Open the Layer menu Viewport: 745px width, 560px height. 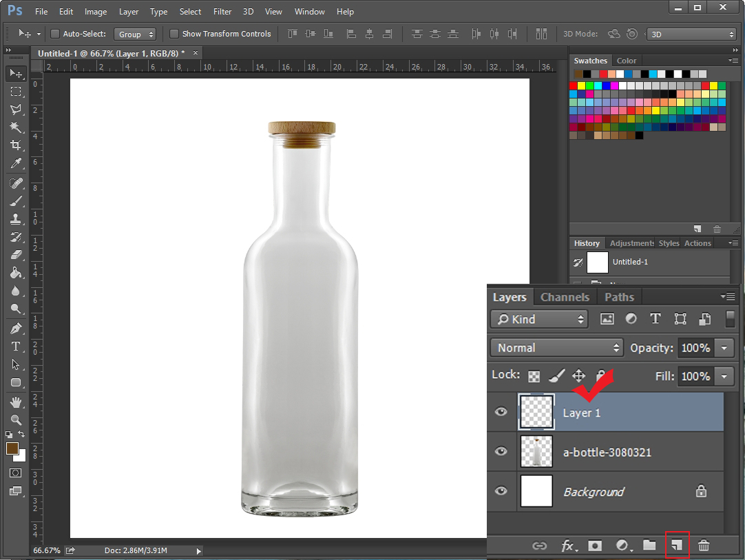pyautogui.click(x=129, y=12)
